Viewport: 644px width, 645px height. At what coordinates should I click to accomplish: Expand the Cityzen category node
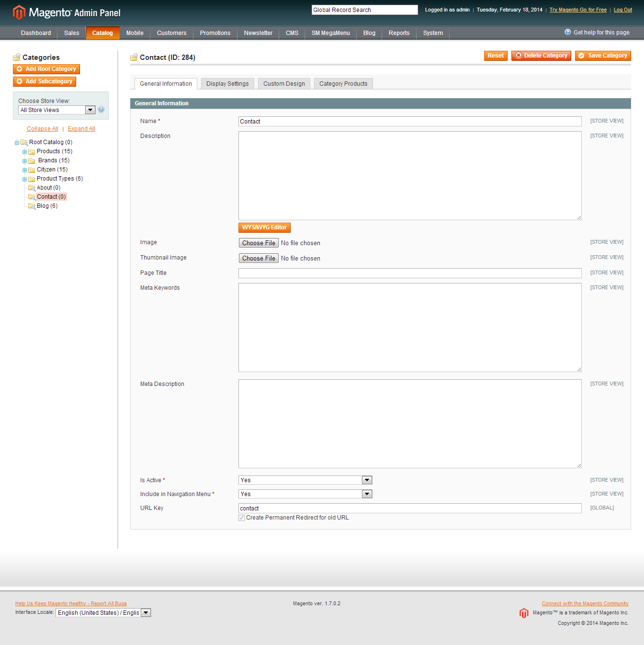pos(24,170)
